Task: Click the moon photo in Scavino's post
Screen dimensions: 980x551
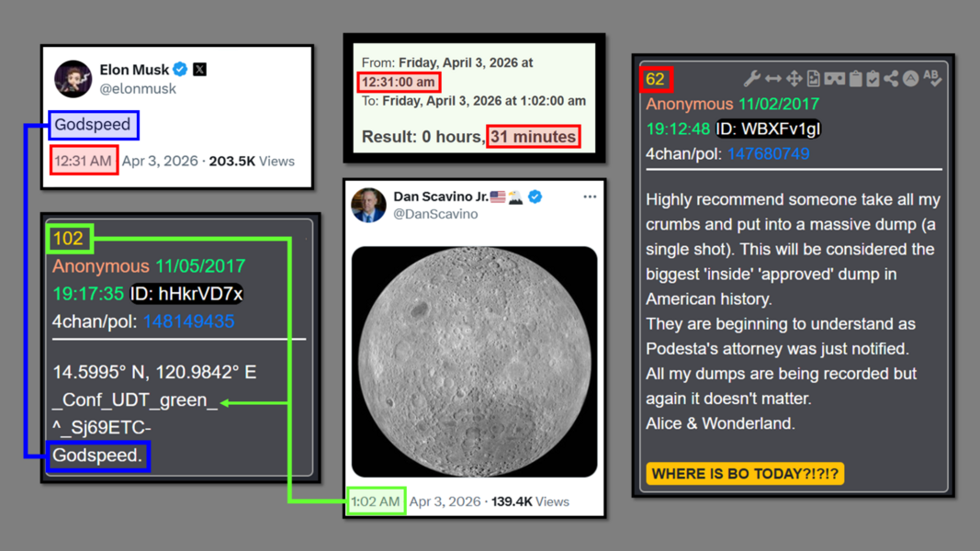Action: pyautogui.click(x=474, y=361)
